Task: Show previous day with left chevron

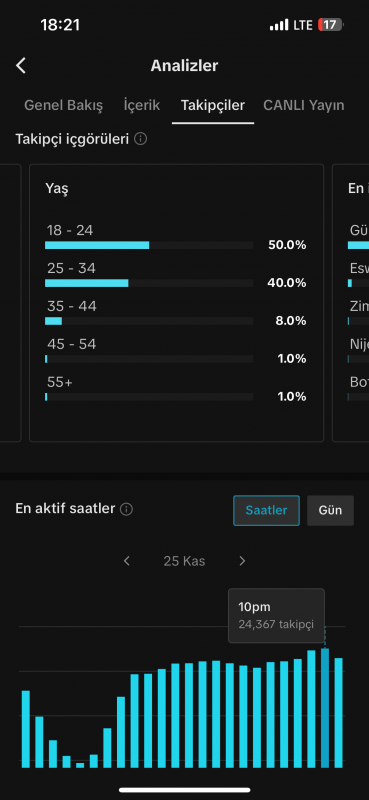Action: tap(127, 561)
